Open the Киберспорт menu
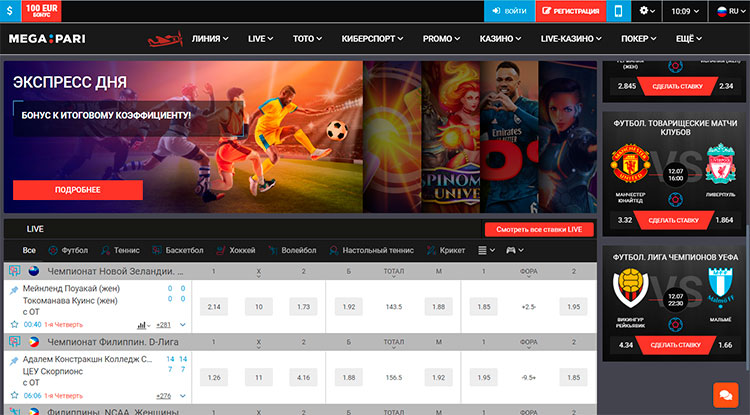The width and height of the screenshot is (750, 415). click(372, 39)
